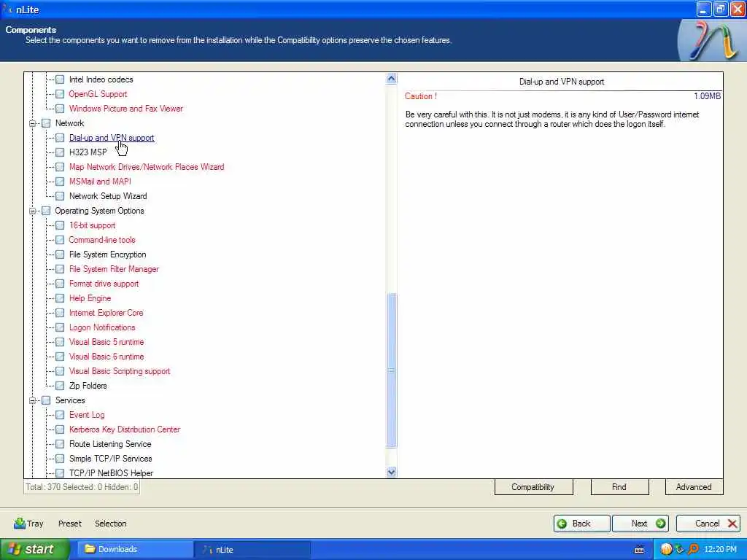Check Windows Picture and Fax Viewer box

[x=60, y=109]
